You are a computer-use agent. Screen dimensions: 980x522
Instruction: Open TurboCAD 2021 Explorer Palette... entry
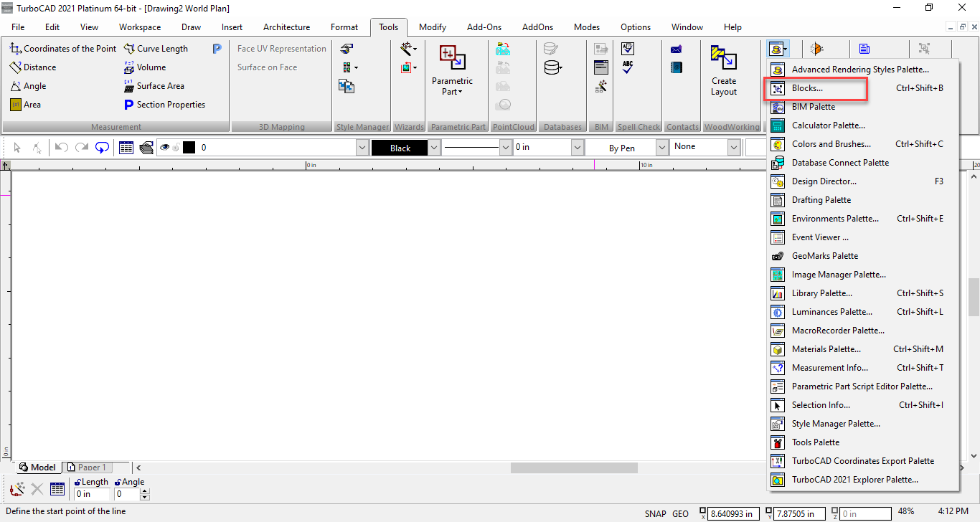[x=863, y=480]
